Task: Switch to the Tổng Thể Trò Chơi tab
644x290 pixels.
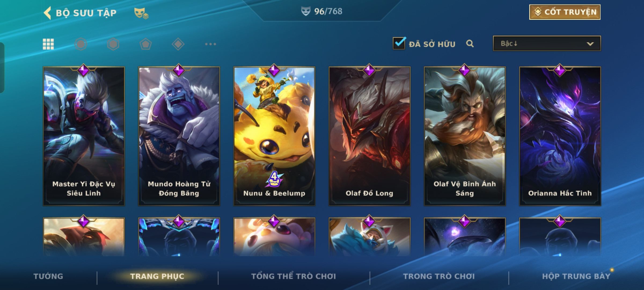Action: point(294,276)
